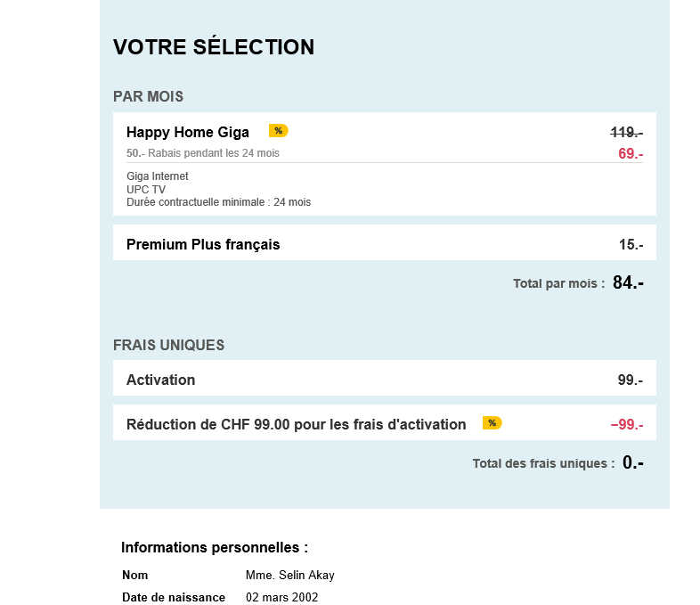Viewport: 700px width, 605px height.
Task: Click the red −99.- reduction amount
Action: pyautogui.click(x=627, y=424)
